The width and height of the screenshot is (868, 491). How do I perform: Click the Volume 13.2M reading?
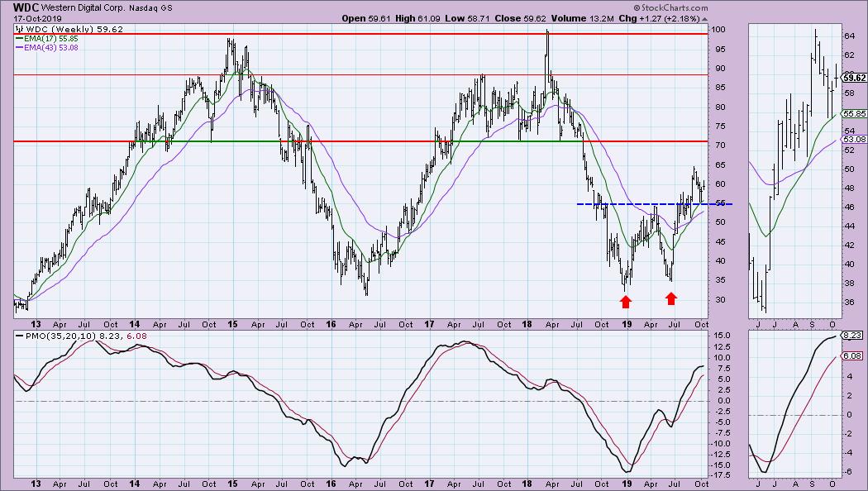tap(582, 18)
